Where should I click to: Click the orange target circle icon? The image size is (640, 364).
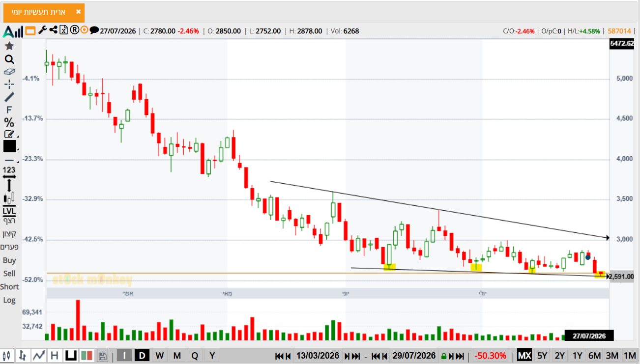(84, 30)
